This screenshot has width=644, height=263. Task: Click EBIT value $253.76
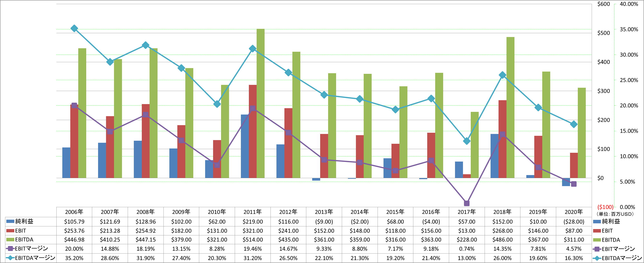pyautogui.click(x=74, y=231)
